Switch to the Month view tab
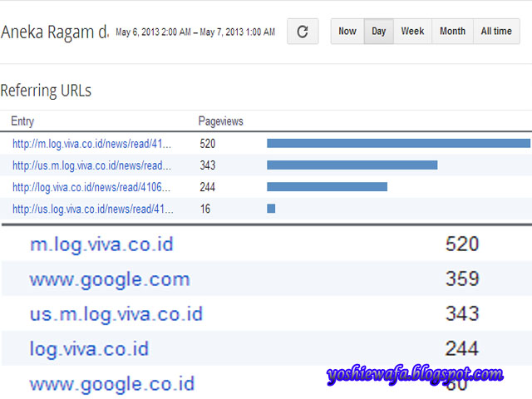Screen dimensions: 532x399 click(452, 32)
